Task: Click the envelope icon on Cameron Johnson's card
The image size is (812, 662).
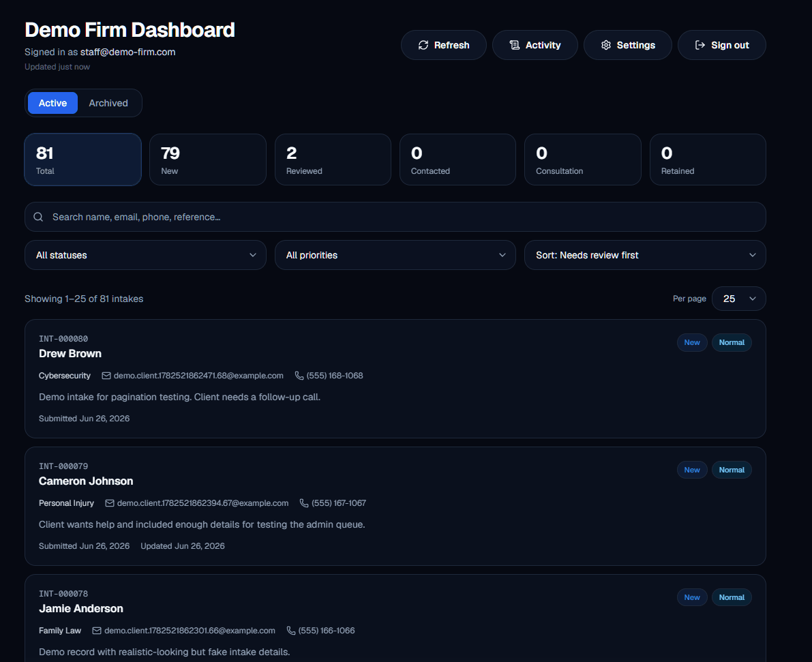Action: pos(110,503)
